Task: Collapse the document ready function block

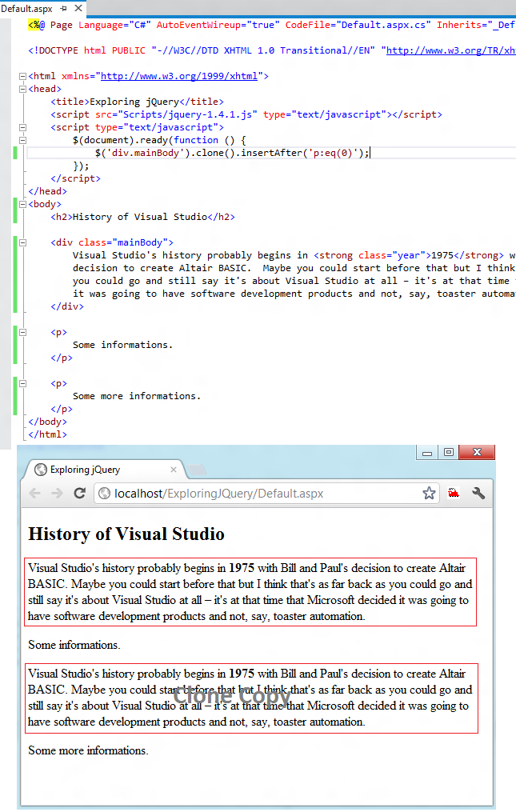Action: pos(22,140)
